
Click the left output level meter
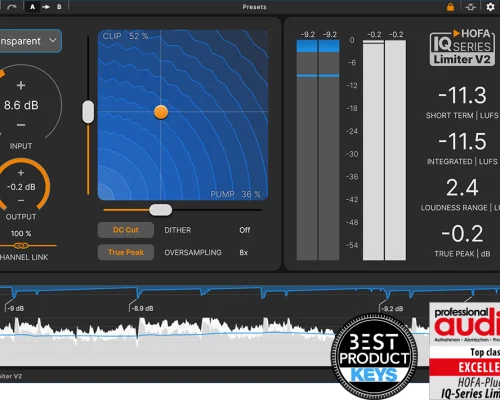pos(373,150)
